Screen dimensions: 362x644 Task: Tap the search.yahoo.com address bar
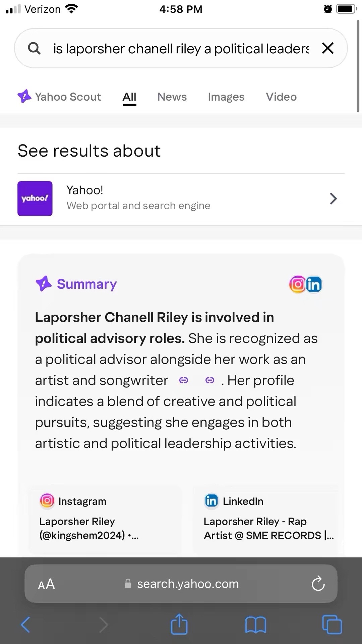click(x=181, y=584)
